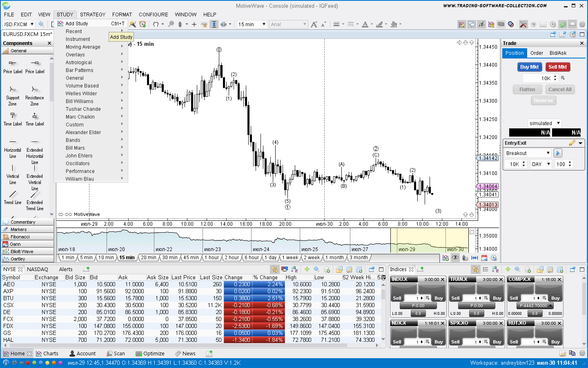The image size is (588, 368).
Task: Open Oscillators submenu in Study menu
Action: (x=78, y=164)
